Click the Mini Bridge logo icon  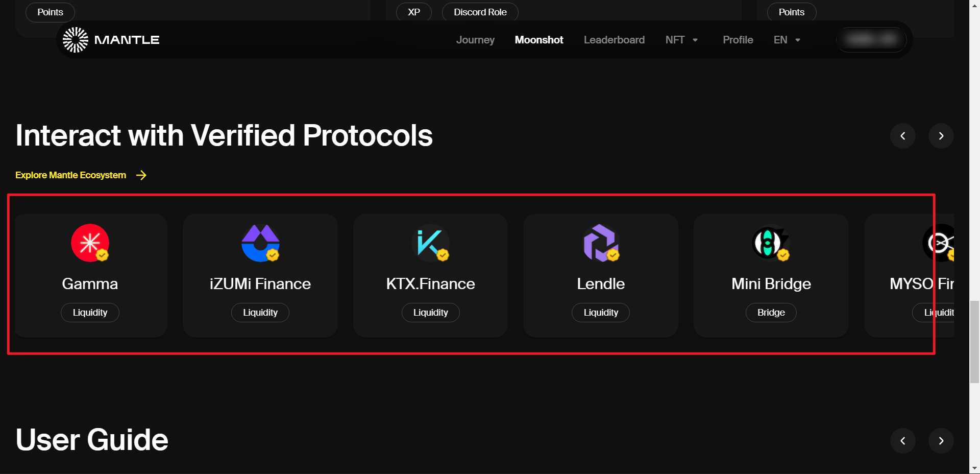[771, 243]
